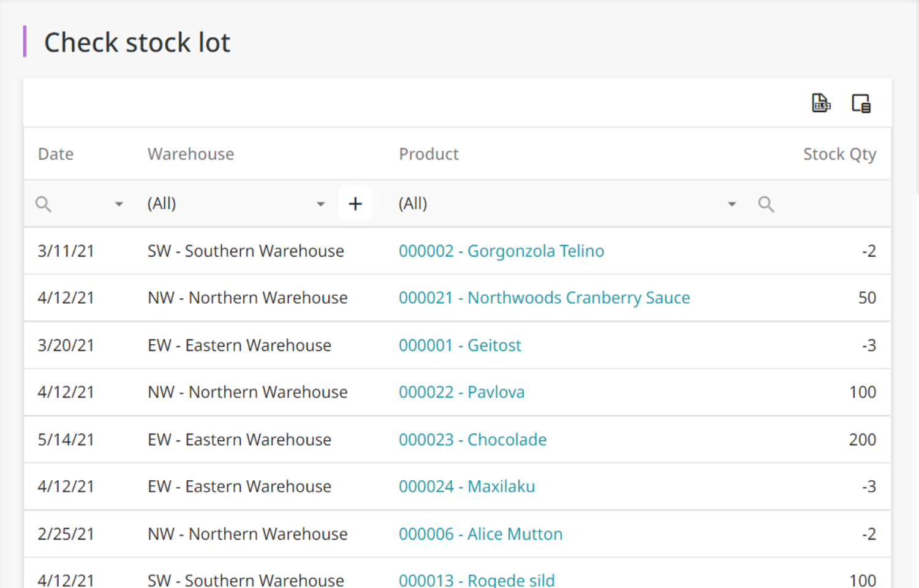Open product 000022 - Pavlova
This screenshot has width=919, height=588.
461,392
